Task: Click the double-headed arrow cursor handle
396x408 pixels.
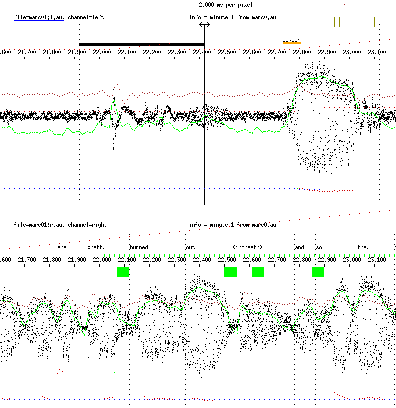Action: pos(204,24)
